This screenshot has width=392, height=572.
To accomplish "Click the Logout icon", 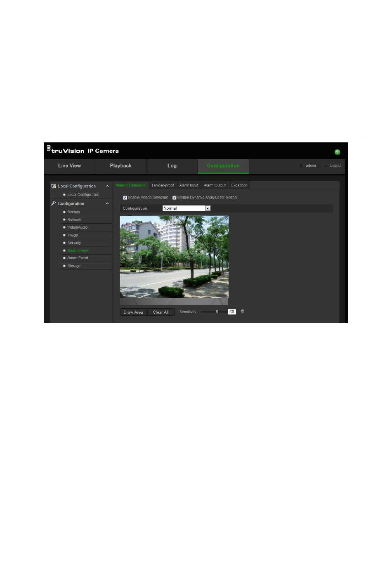I will click(x=326, y=165).
